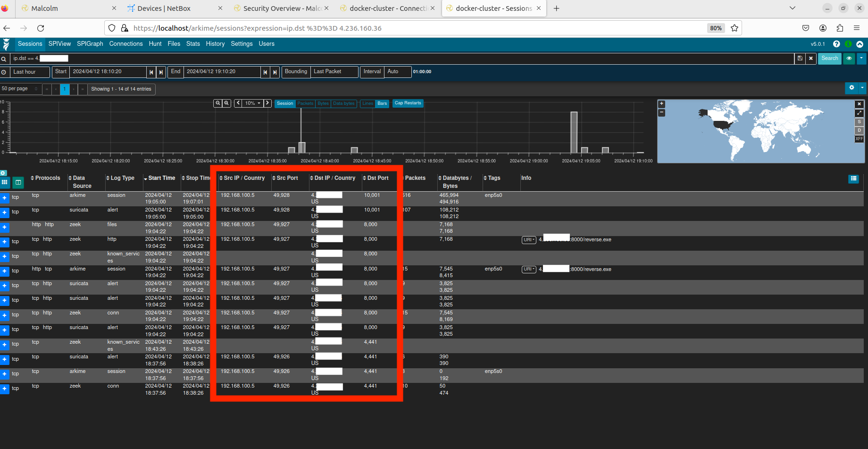Viewport: 868px width, 449px height.
Task: Click the green info icon in the header
Action: point(848,44)
